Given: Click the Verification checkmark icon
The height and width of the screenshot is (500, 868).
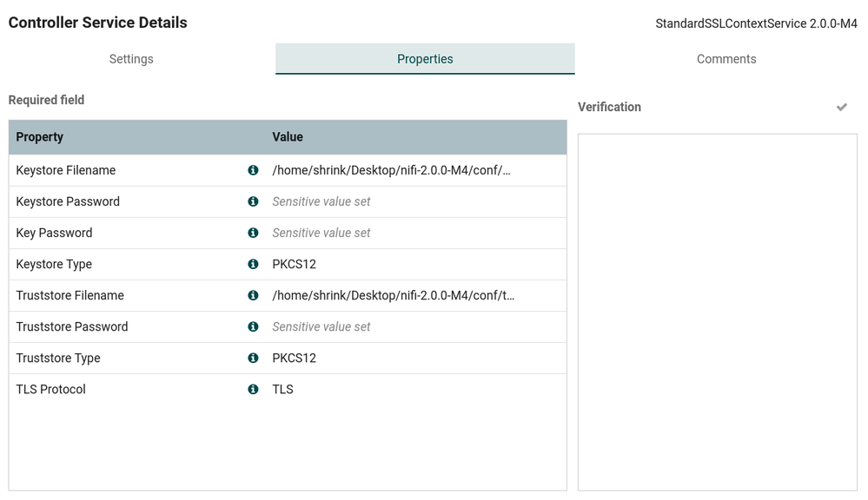Looking at the screenshot, I should 841,107.
